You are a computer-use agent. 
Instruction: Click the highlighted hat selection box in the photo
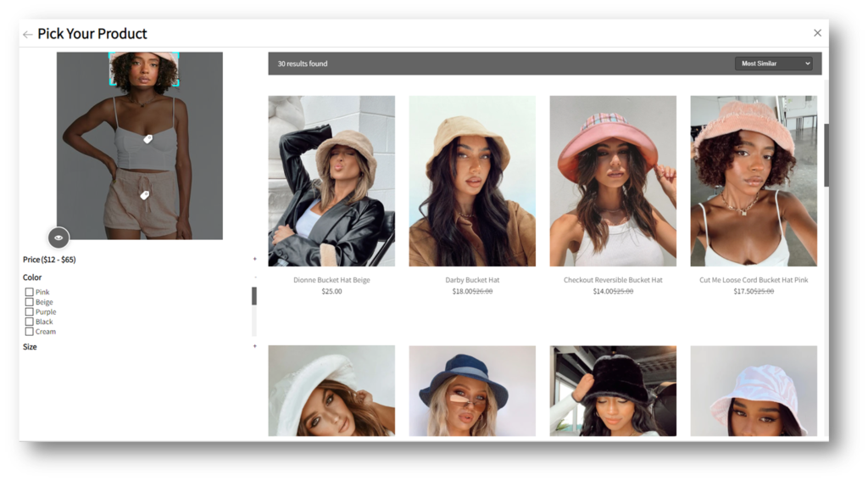[x=144, y=70]
